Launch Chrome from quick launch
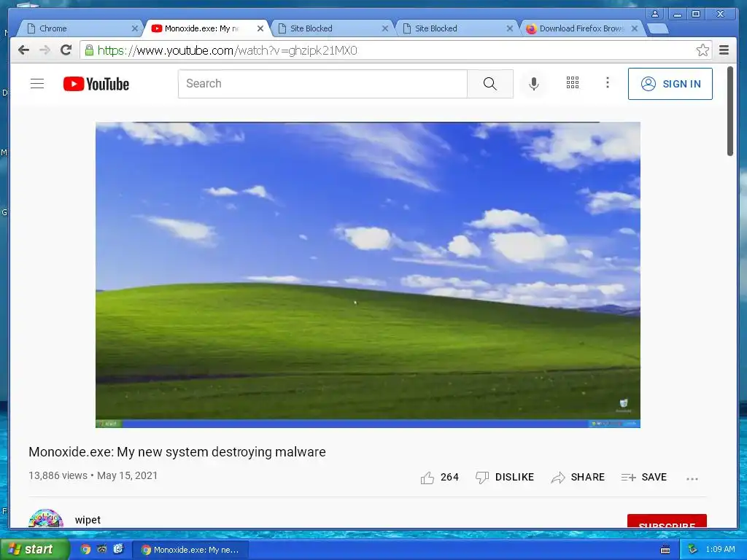Viewport: 747px width, 560px height. click(85, 549)
